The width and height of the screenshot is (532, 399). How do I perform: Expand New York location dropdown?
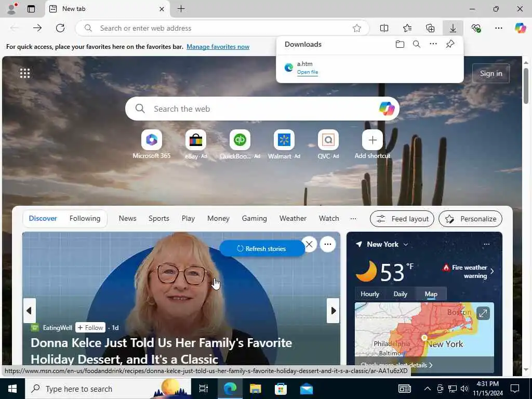point(406,244)
